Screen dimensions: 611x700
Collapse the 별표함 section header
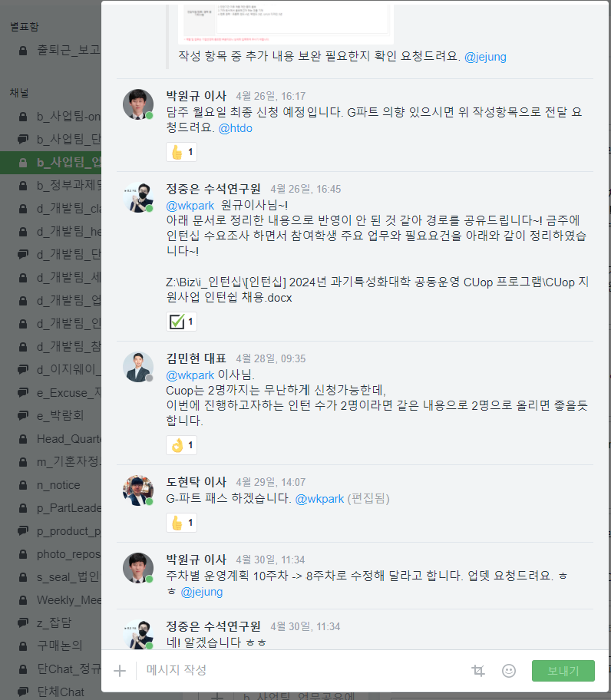(x=23, y=27)
